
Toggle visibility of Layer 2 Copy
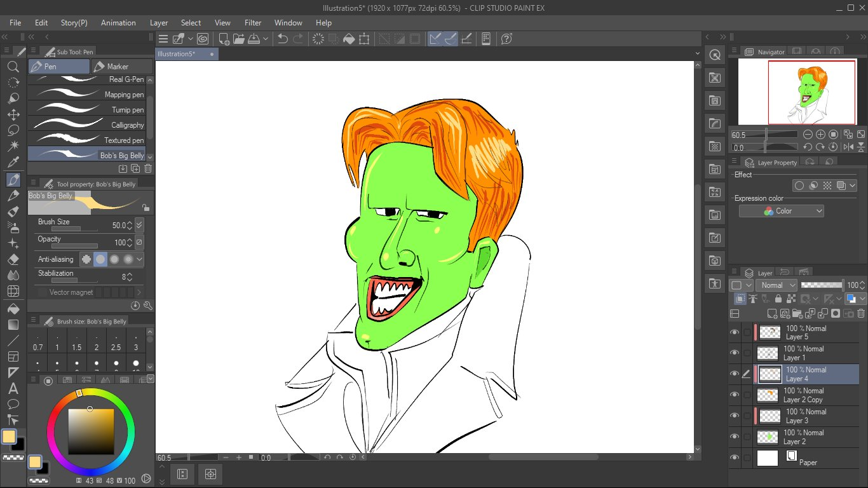735,395
